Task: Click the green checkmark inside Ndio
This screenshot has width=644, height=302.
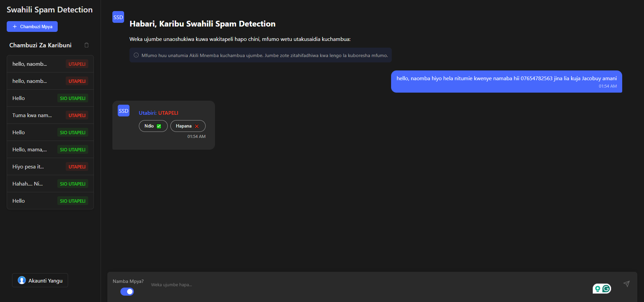Action: pos(159,126)
